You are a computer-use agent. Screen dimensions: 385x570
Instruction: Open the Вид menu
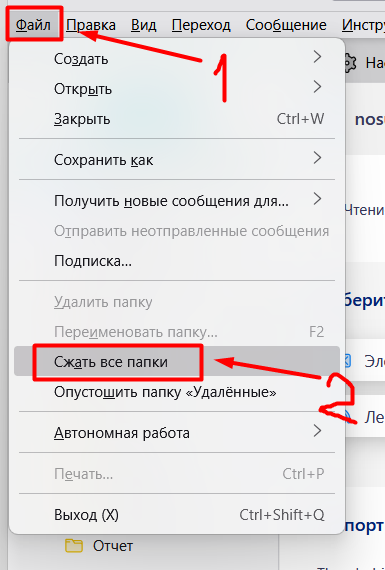click(x=144, y=25)
